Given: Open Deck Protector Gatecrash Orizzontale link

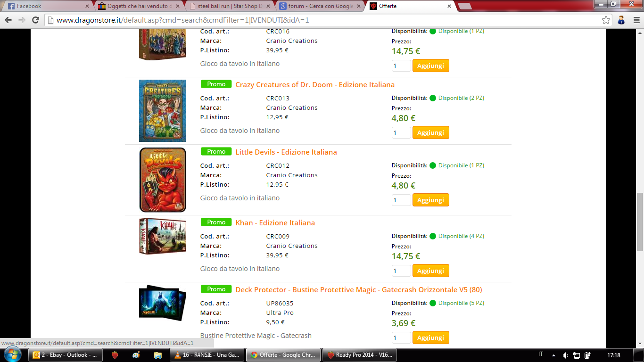Looking at the screenshot, I should coord(359,290).
